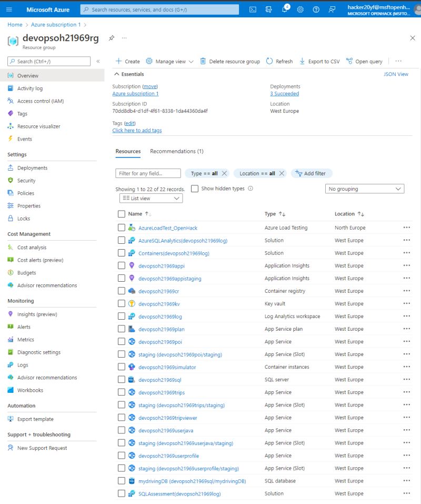421x504 pixels.
Task: Focus the global search resources box
Action: (x=159, y=9)
